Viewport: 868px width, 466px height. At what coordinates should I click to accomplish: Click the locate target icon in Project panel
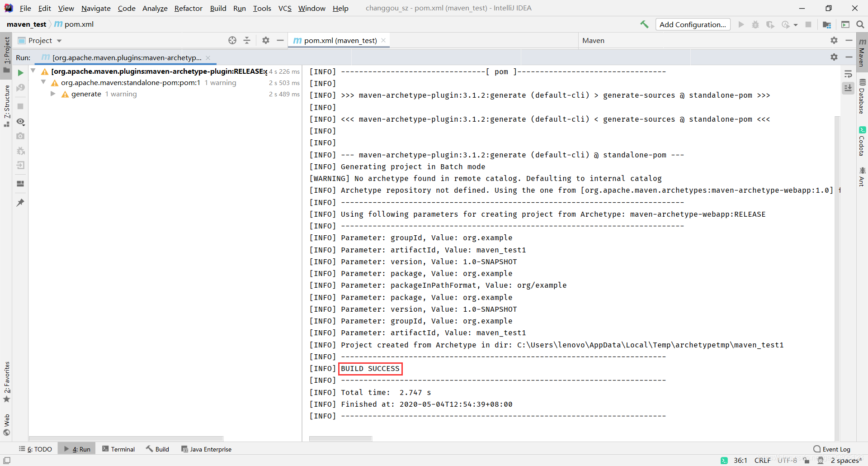232,40
